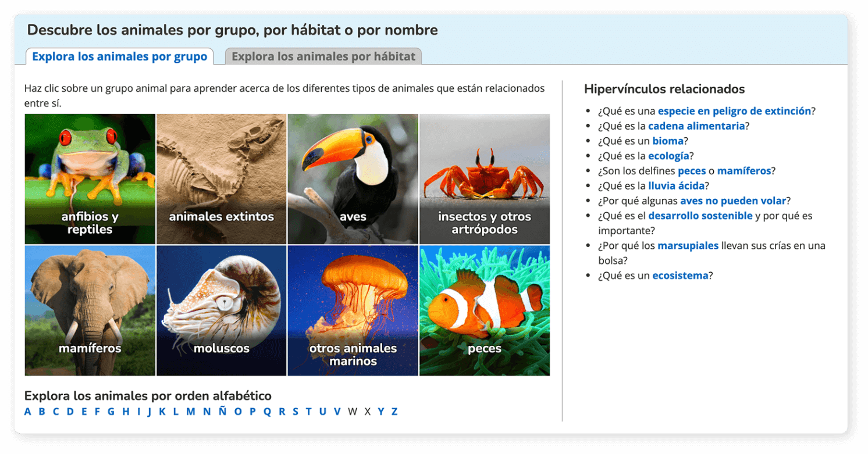This screenshot has height=454, width=868.
Task: Browse animals starting with letter P
Action: point(252,412)
